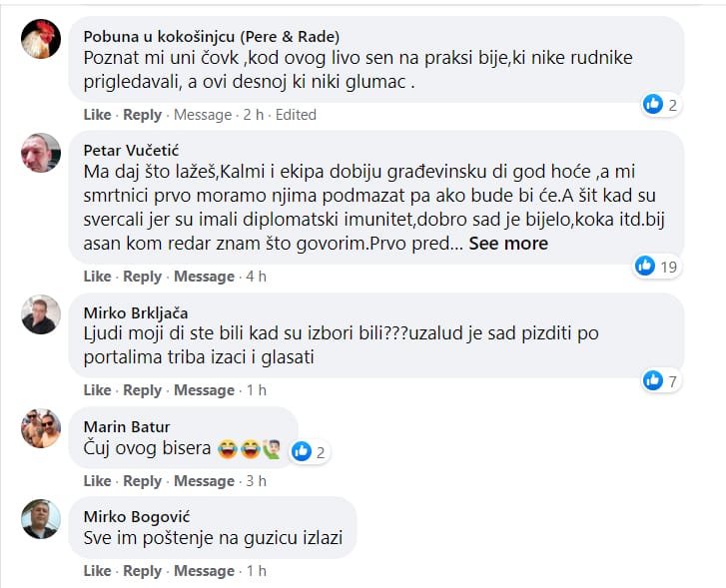The image size is (726, 588).
Task: View the 19 likes on Petar Vučetić's comment
Action: (656, 266)
